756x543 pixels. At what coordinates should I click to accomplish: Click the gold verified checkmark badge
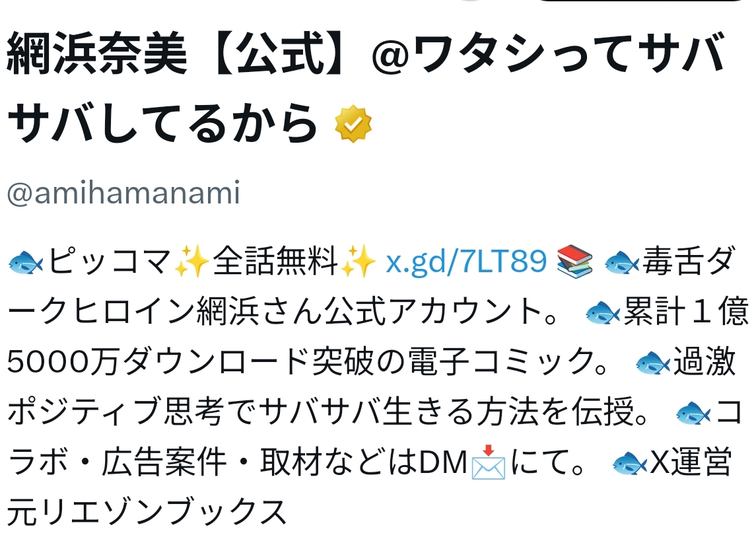tap(353, 124)
